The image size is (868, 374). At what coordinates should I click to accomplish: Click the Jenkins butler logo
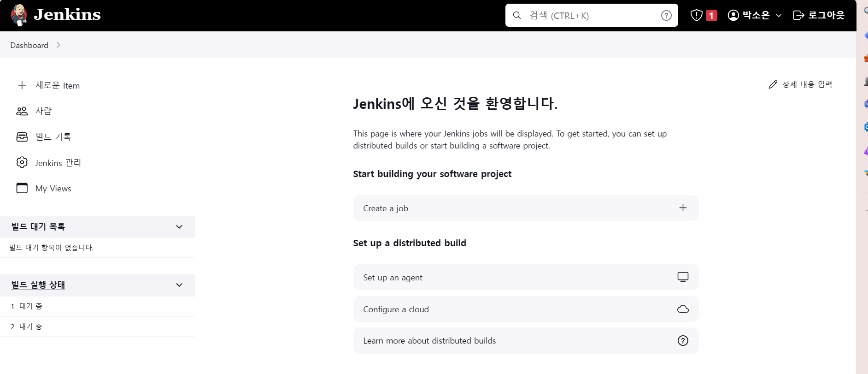point(19,15)
